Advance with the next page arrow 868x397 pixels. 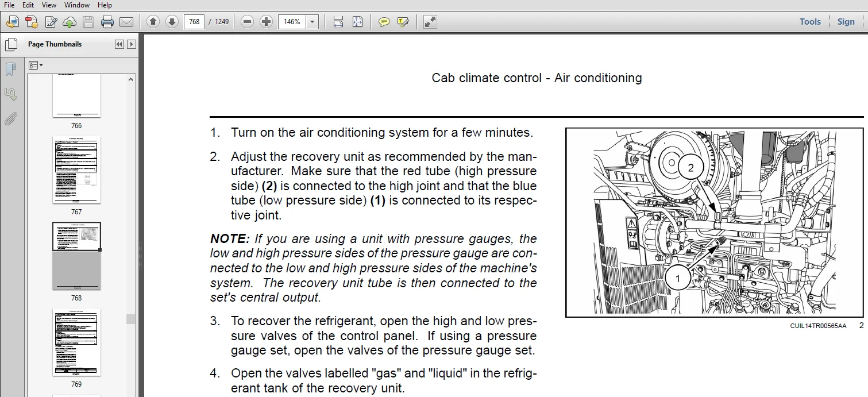coord(172,22)
